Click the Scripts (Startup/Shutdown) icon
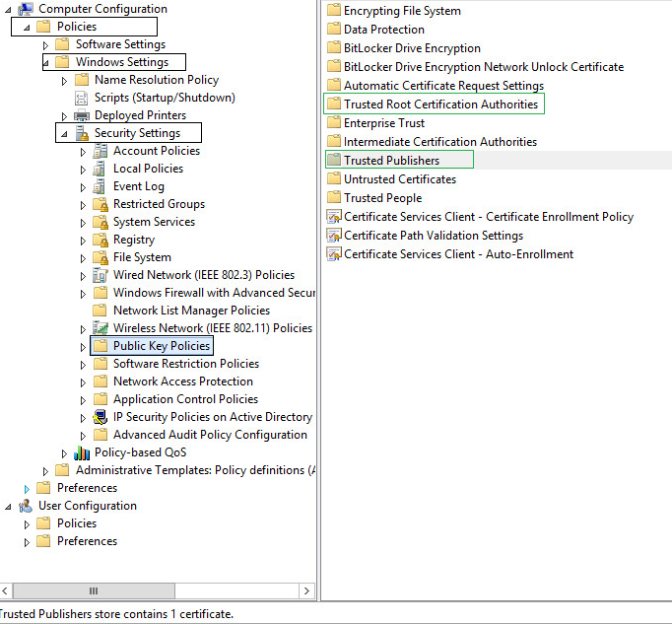Viewport: 672px width, 624px height. [x=82, y=98]
